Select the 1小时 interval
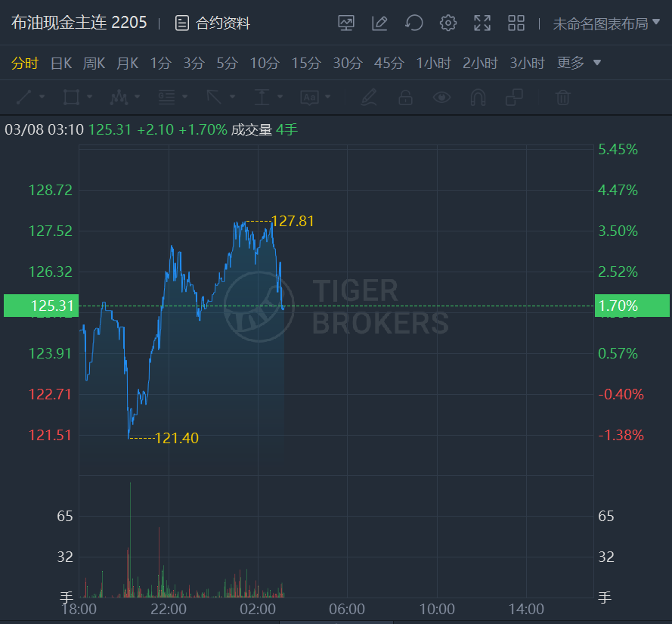 coord(433,63)
